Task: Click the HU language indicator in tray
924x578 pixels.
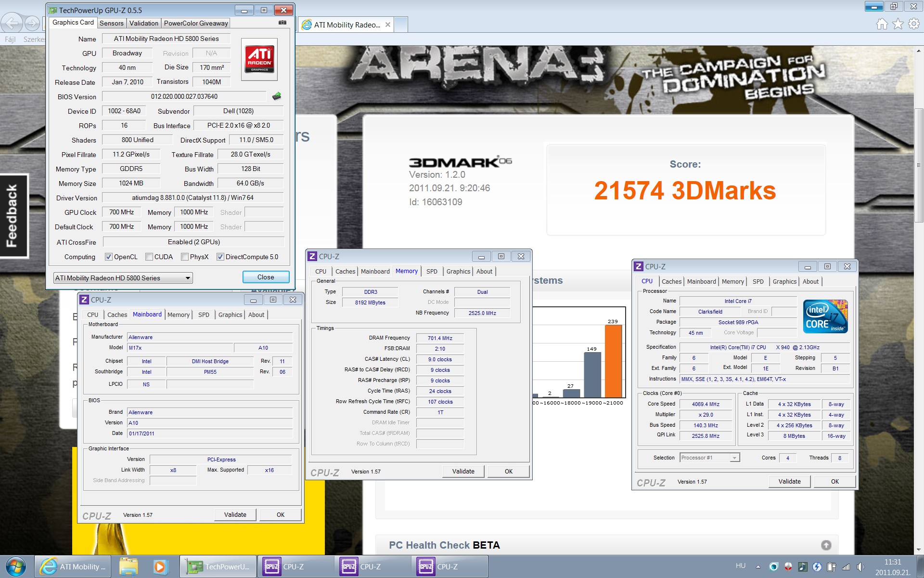Action: [741, 566]
